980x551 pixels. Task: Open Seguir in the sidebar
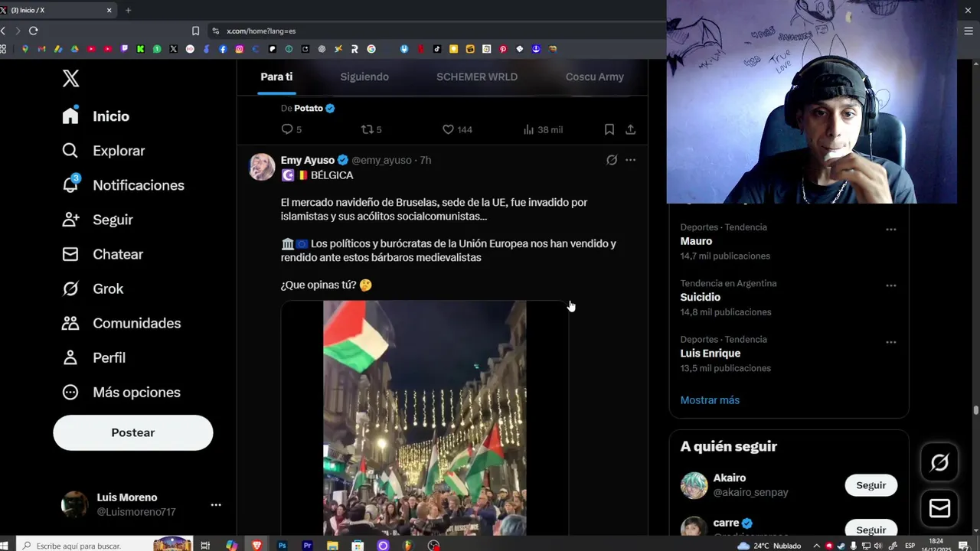[97, 220]
